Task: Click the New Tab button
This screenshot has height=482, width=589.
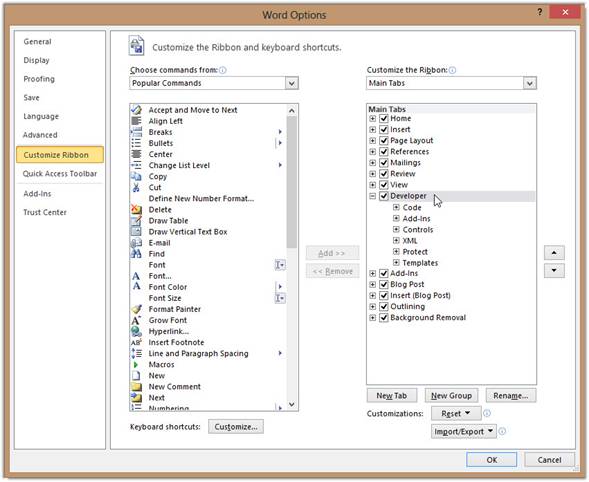Action: pos(392,396)
